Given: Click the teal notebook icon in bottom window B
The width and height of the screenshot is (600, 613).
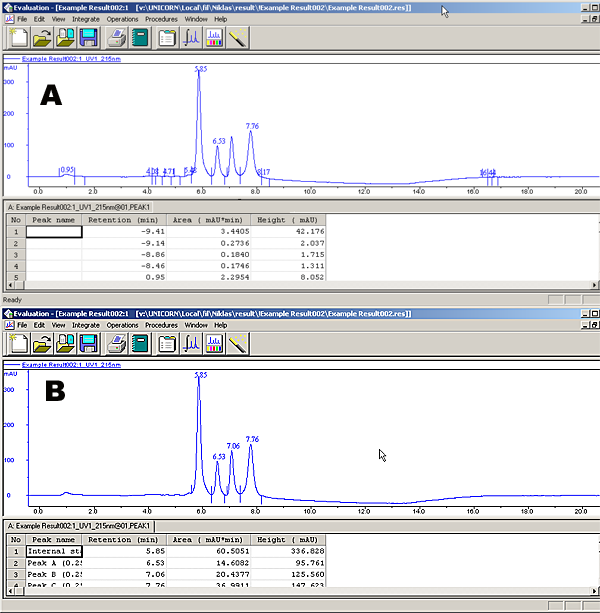Looking at the screenshot, I should tap(139, 345).
